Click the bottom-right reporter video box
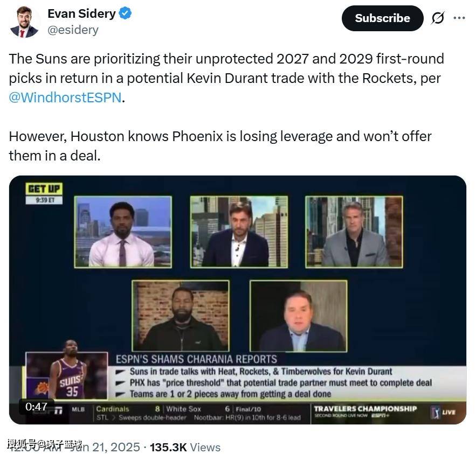Screen dimensions: 476x454 coord(299,316)
